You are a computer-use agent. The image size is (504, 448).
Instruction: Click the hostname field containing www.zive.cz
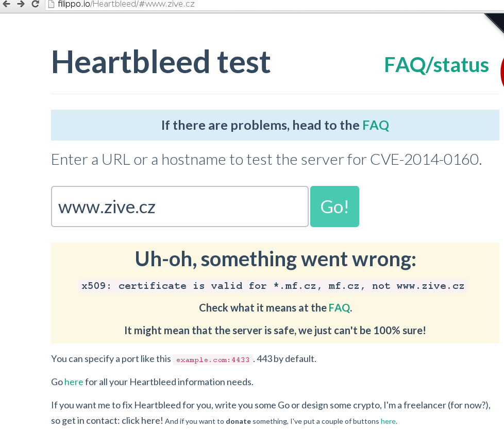[179, 206]
